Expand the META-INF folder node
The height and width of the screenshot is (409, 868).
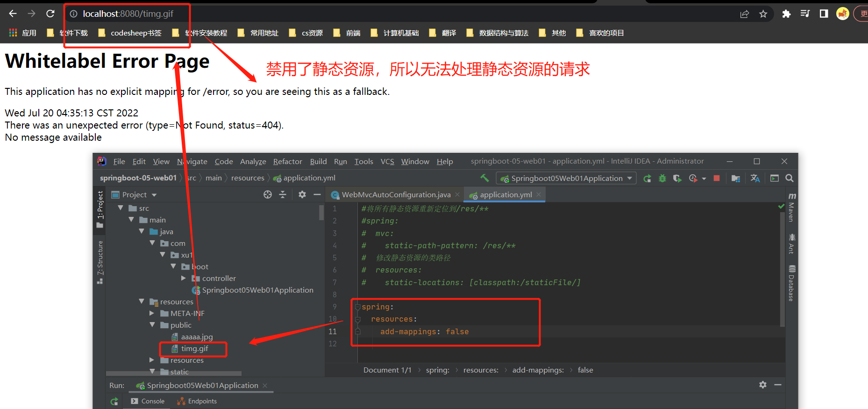coord(152,313)
